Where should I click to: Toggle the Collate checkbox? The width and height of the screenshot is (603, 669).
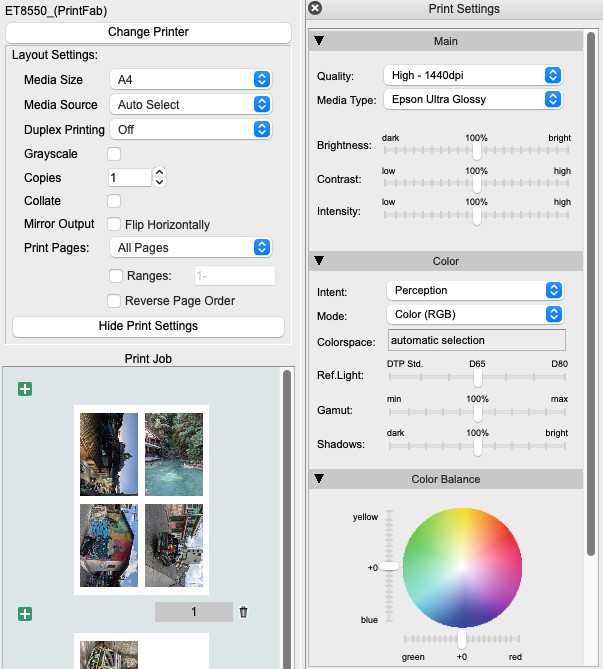tap(114, 201)
